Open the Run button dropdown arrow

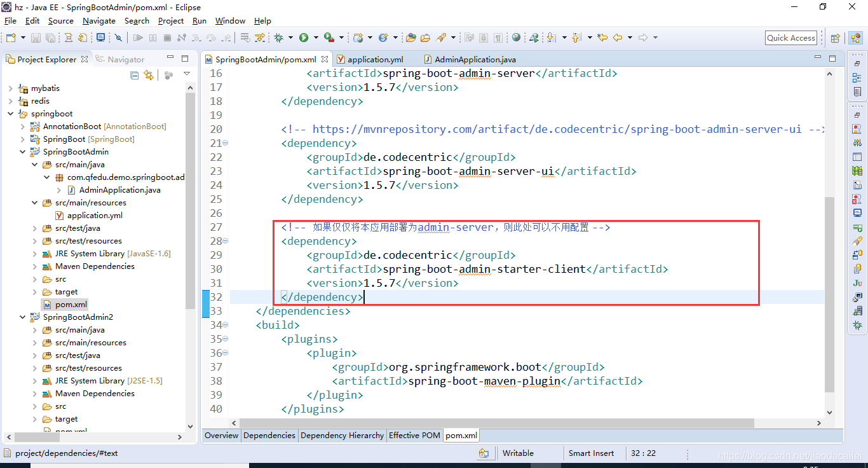[x=315, y=38]
